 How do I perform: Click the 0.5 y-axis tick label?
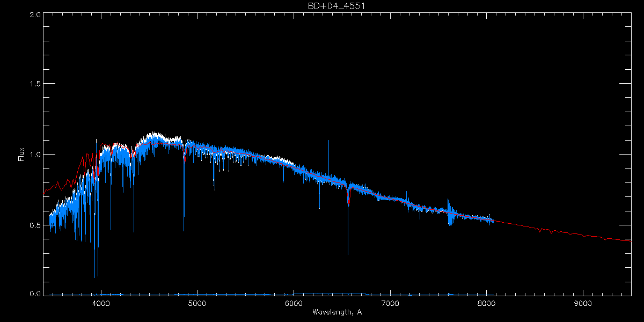pyautogui.click(x=35, y=225)
